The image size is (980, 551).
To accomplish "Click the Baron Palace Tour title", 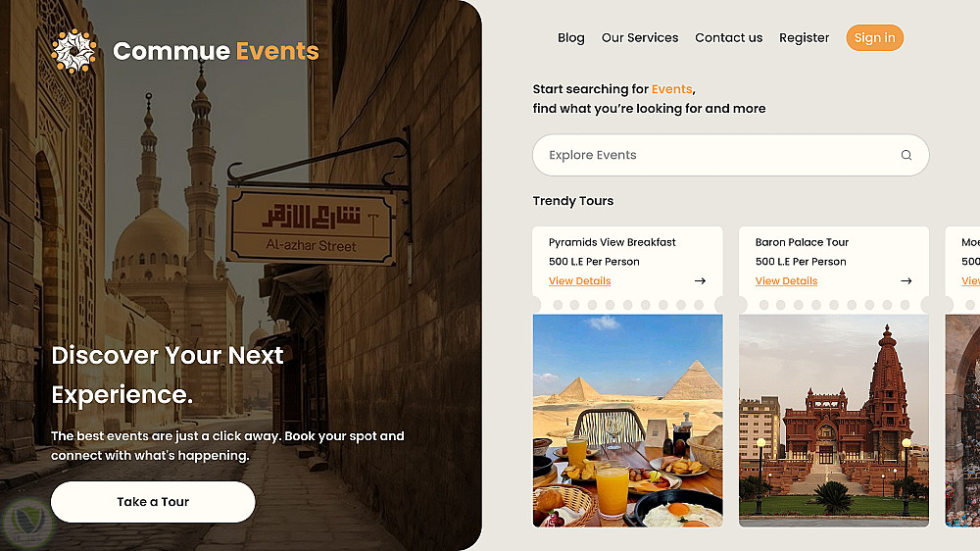I will 802,242.
